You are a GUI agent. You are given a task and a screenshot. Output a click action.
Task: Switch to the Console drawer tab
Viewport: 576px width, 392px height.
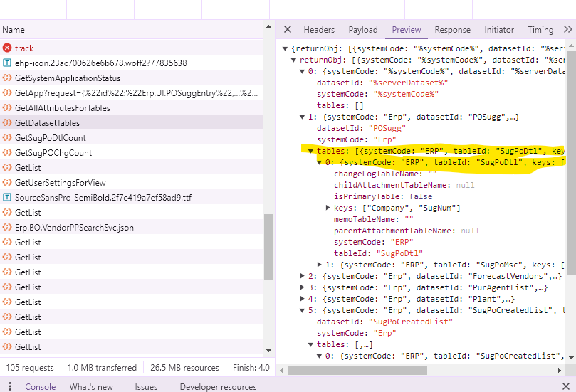tap(41, 386)
